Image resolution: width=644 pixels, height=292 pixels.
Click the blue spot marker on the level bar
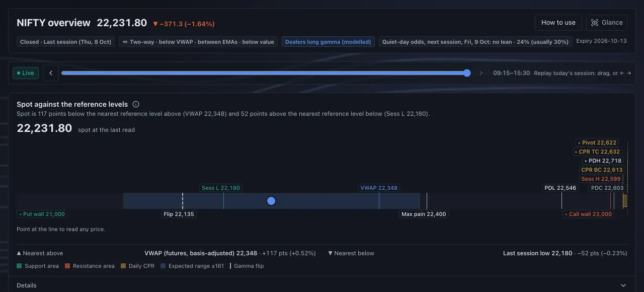pyautogui.click(x=271, y=201)
